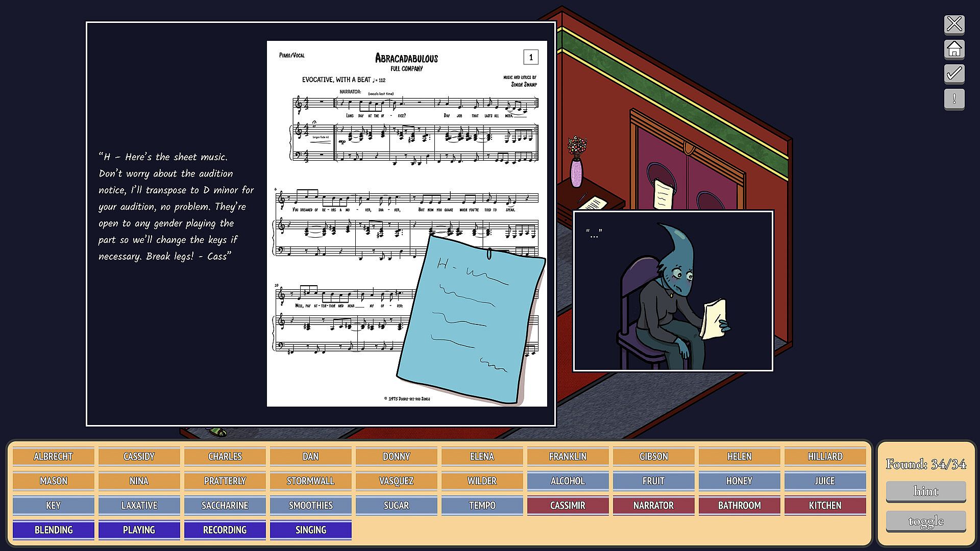The height and width of the screenshot is (551, 980).
Task: Click the exclamation mark alert icon
Action: (954, 99)
